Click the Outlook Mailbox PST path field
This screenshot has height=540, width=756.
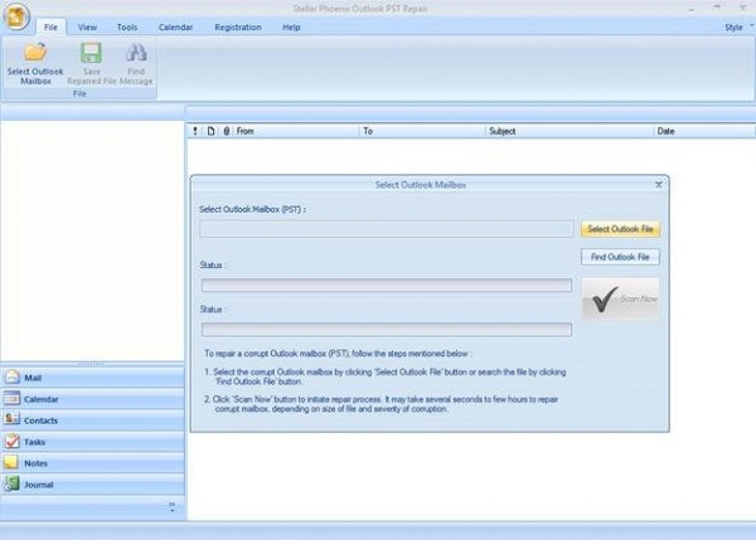386,229
